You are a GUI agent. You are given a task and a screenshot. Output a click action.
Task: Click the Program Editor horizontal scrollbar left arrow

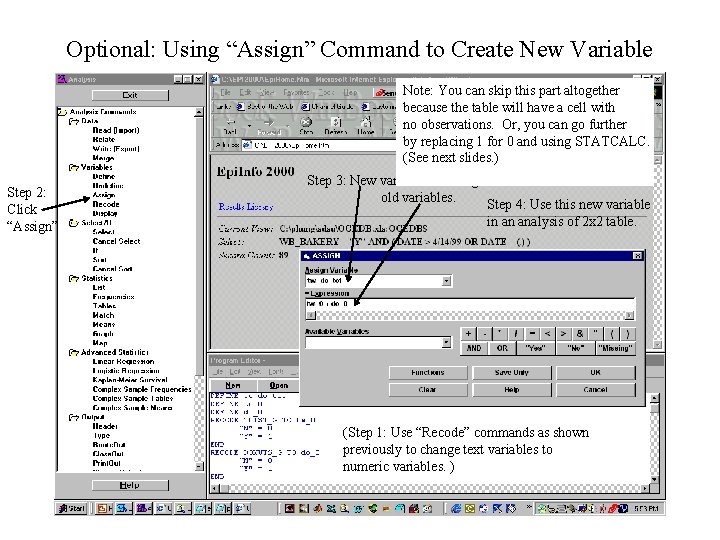click(x=215, y=488)
